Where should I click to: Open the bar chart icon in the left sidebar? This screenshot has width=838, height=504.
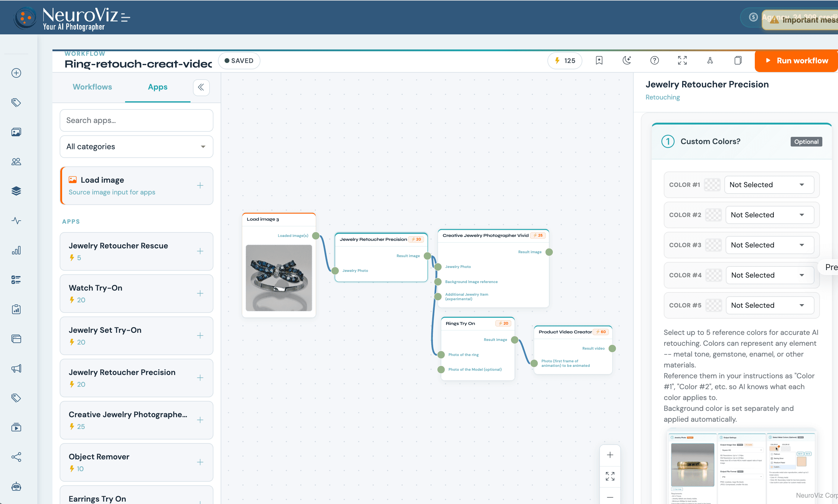click(16, 250)
